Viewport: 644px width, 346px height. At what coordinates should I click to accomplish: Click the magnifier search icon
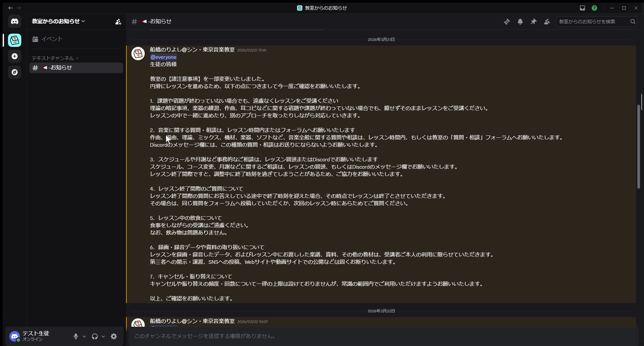point(633,22)
